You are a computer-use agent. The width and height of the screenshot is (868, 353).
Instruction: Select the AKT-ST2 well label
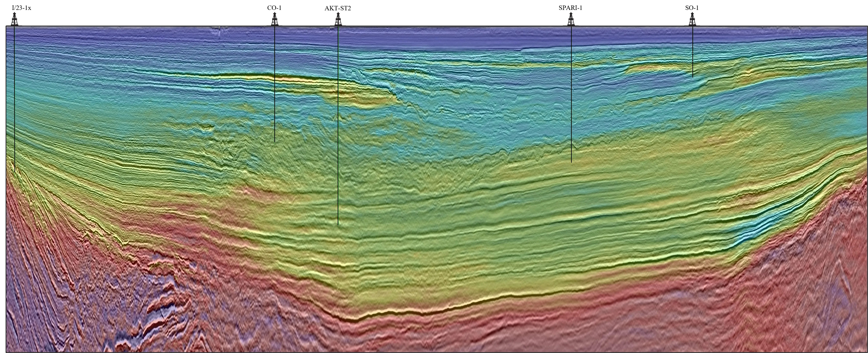click(338, 8)
